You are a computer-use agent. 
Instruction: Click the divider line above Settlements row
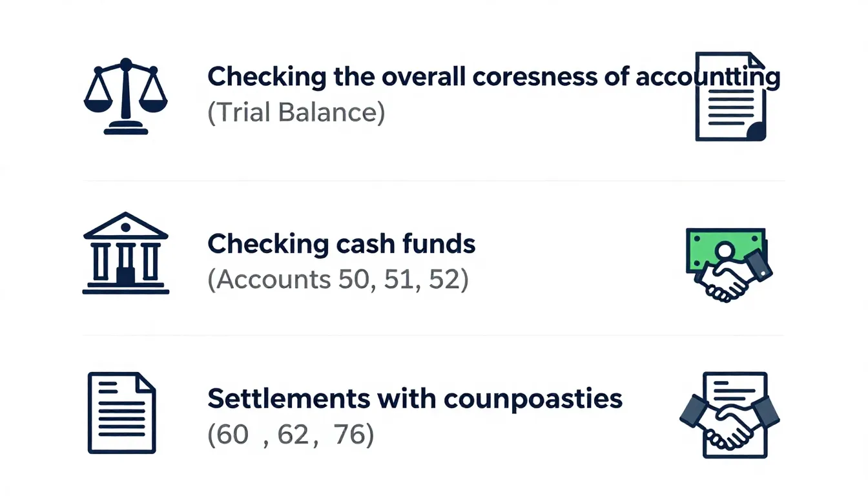[x=434, y=336]
